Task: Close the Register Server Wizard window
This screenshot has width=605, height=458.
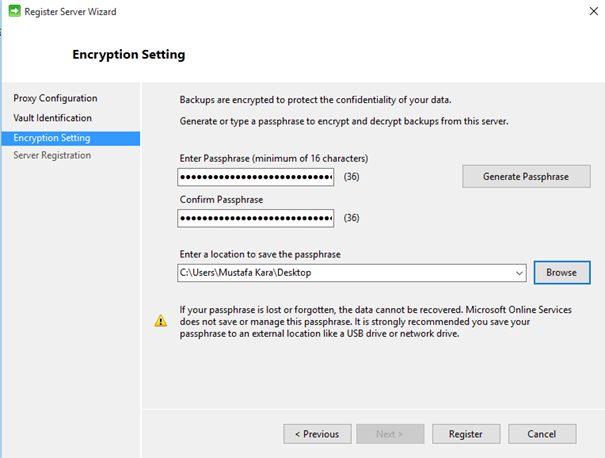Action: point(594,11)
